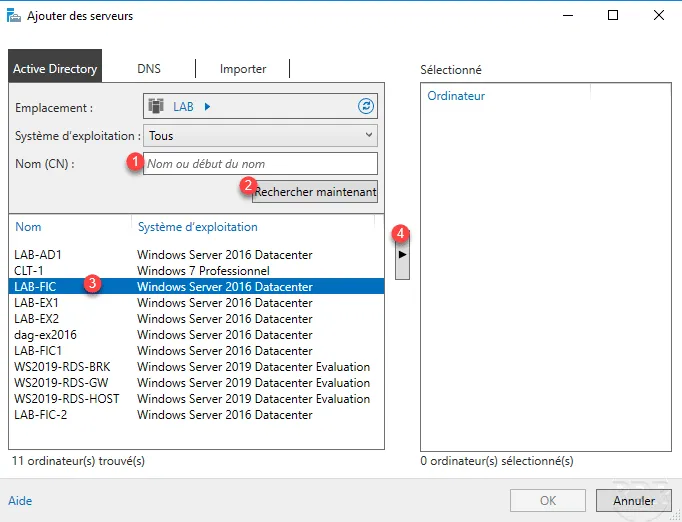682x522 pixels.
Task: Expand the LAB location chevron
Action: point(207,106)
